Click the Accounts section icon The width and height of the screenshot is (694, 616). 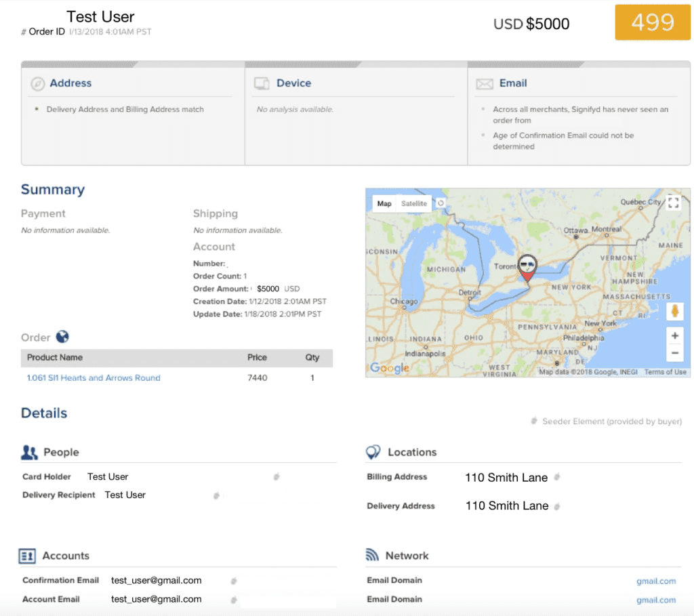(27, 556)
